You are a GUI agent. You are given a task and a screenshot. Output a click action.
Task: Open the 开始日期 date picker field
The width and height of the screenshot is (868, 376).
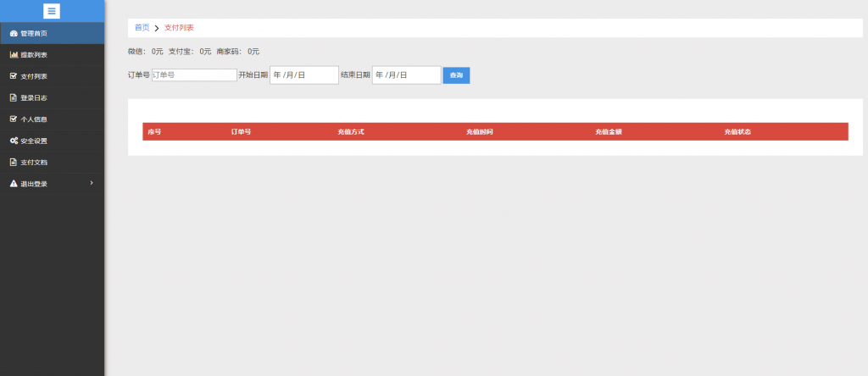tap(303, 75)
